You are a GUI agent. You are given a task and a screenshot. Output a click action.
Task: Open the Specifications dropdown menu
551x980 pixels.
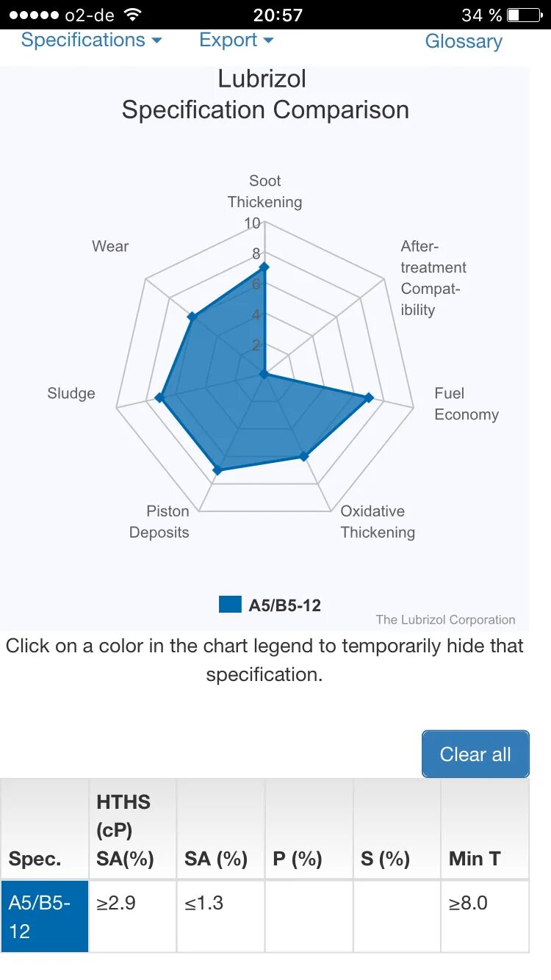(91, 40)
